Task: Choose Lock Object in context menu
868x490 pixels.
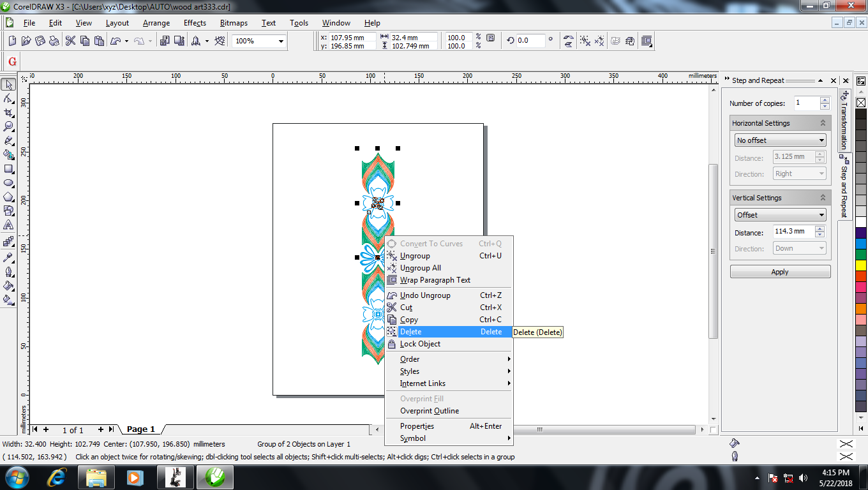Action: 449,344
